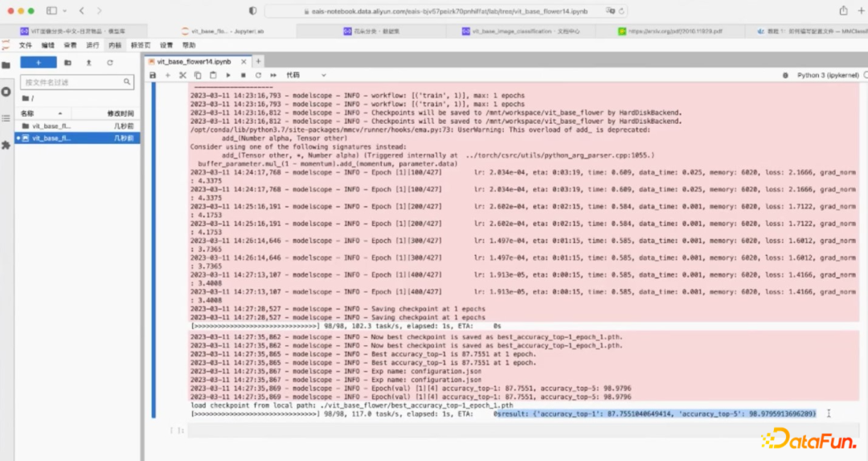Click the file name filter search field
The image size is (868, 461).
pos(77,82)
